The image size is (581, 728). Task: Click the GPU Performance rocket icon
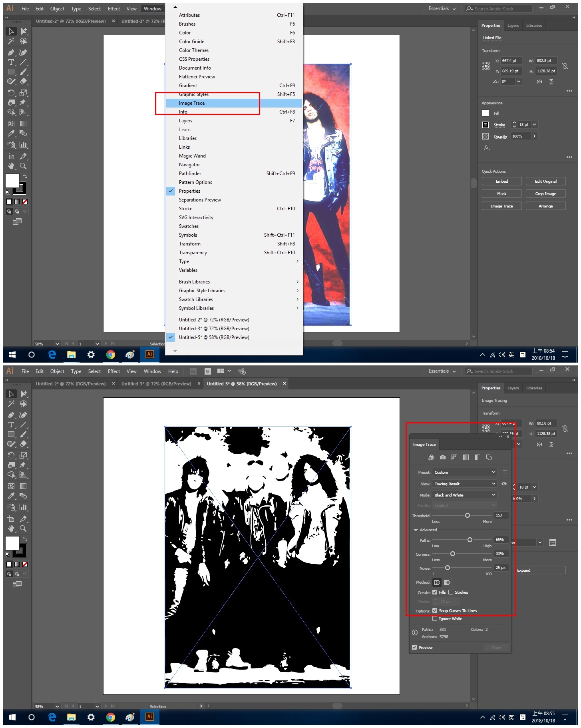pyautogui.click(x=241, y=371)
